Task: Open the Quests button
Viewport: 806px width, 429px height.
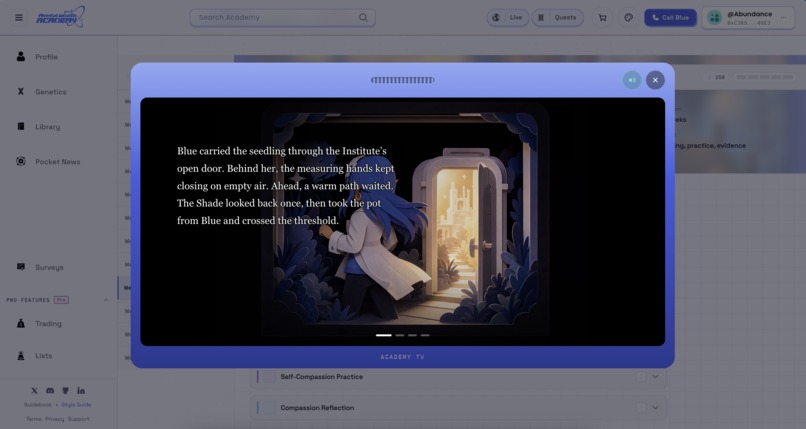Action: coord(558,17)
